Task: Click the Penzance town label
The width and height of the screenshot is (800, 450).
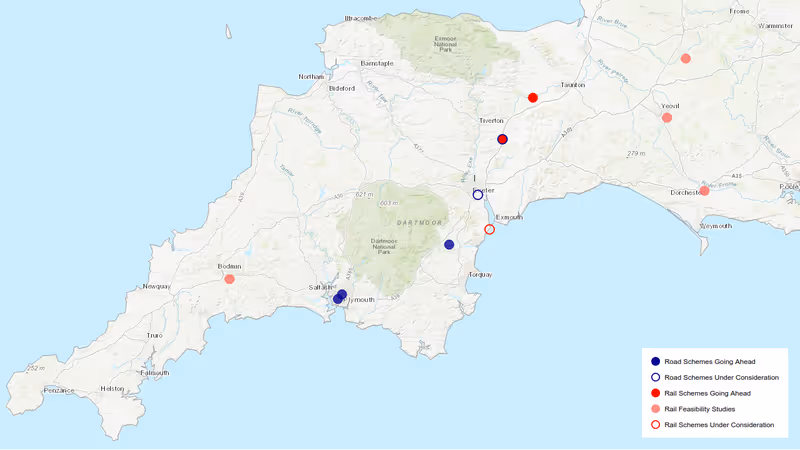Action: [x=59, y=391]
